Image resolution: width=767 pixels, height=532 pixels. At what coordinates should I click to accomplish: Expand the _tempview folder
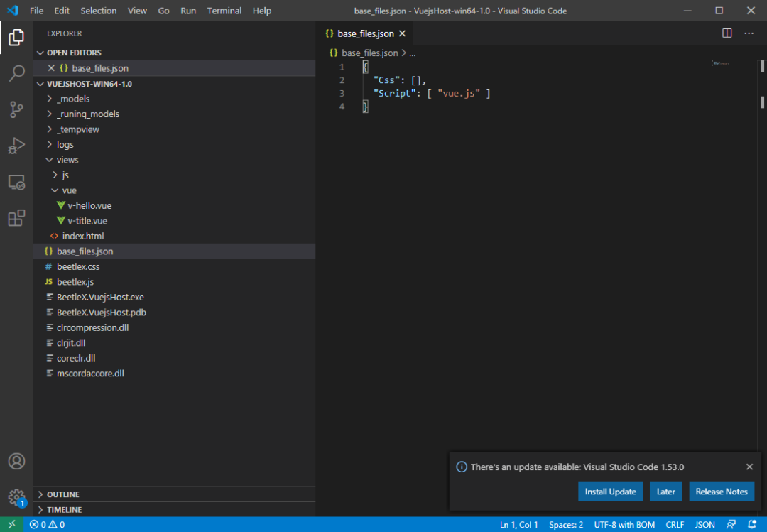(50, 129)
